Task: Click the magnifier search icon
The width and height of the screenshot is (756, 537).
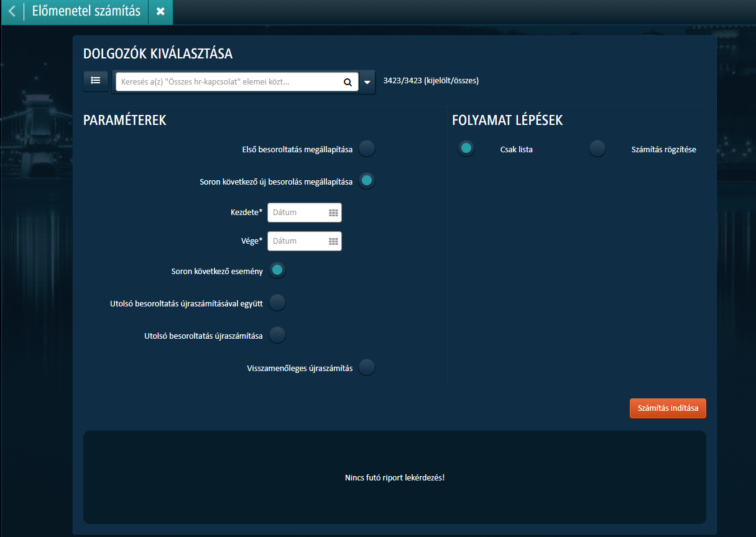Action: point(348,82)
